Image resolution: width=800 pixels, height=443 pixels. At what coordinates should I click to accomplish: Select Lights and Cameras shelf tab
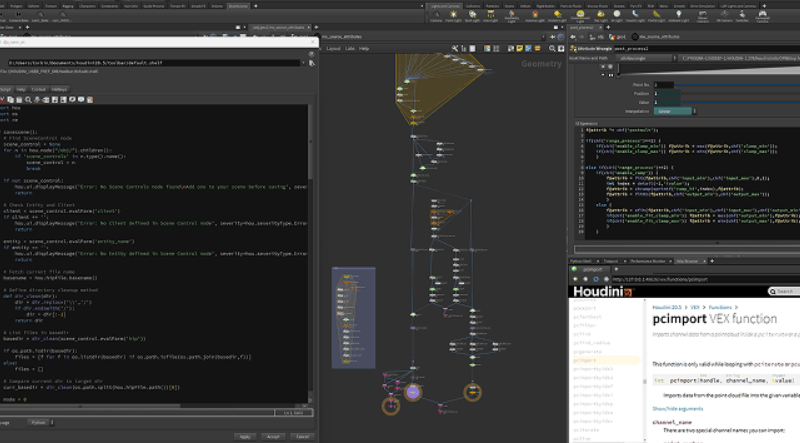pos(445,6)
